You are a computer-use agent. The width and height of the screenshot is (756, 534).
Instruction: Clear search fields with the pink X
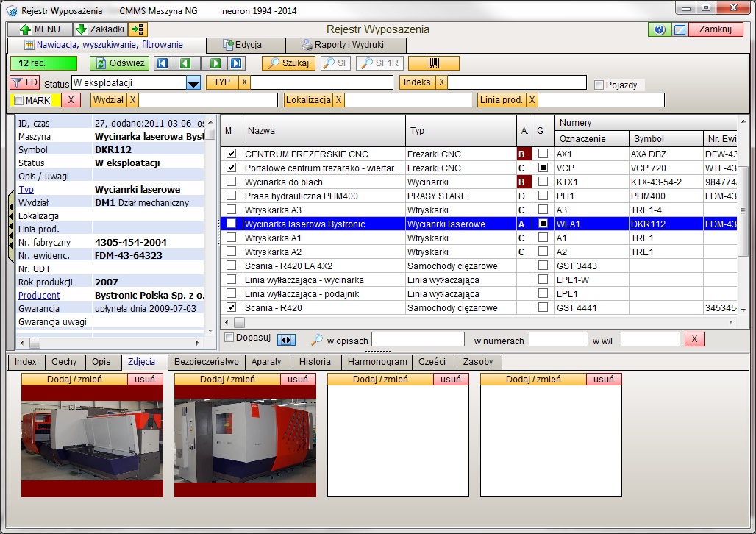coord(694,339)
